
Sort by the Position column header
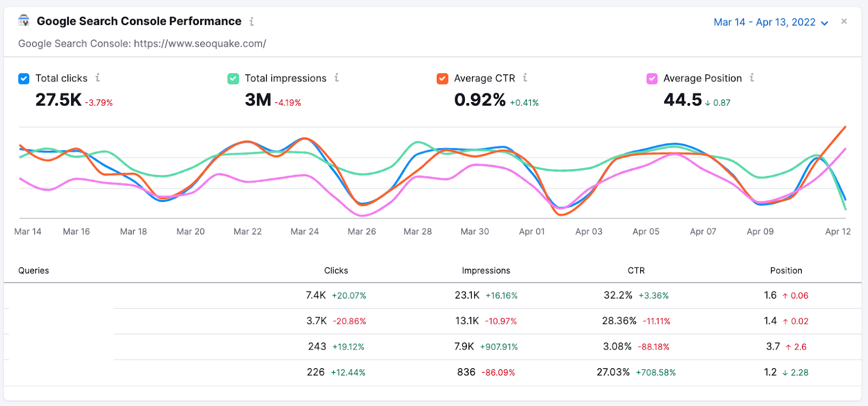[x=786, y=270]
